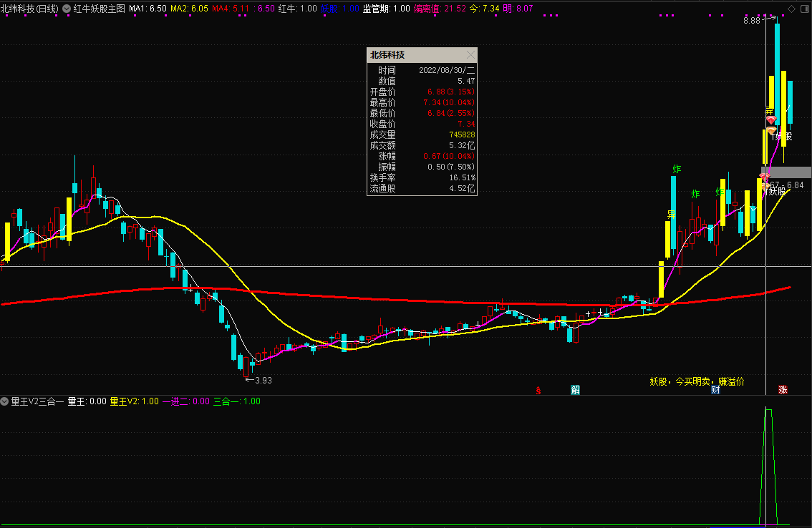Click the 最低价 6.84 row in popup

pyautogui.click(x=422, y=113)
